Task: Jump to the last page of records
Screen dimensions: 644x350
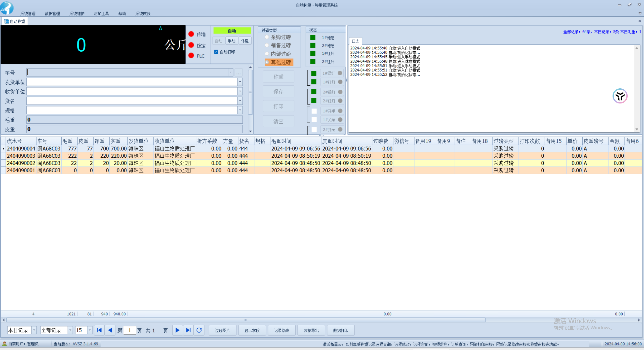Action: pyautogui.click(x=188, y=330)
